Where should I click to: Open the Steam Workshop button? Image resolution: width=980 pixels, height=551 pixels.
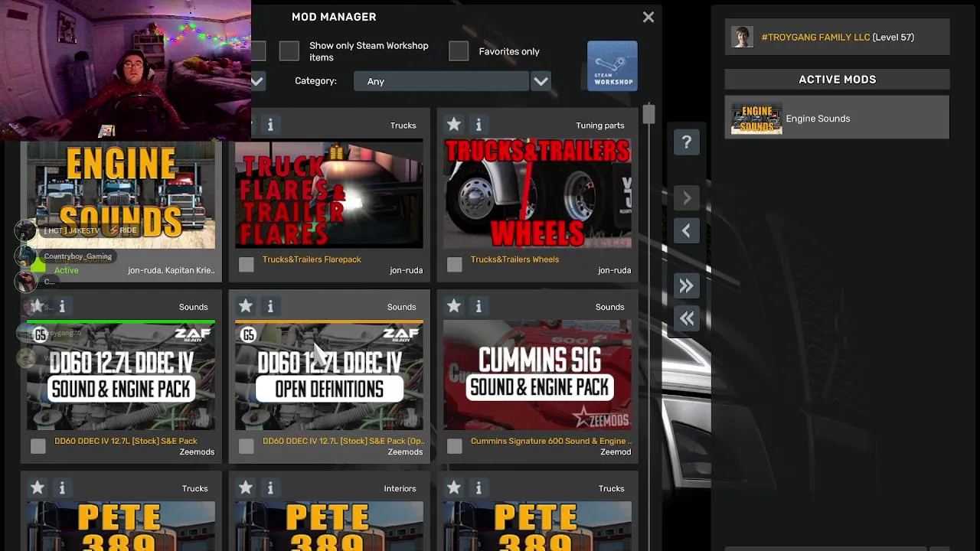[x=612, y=66]
